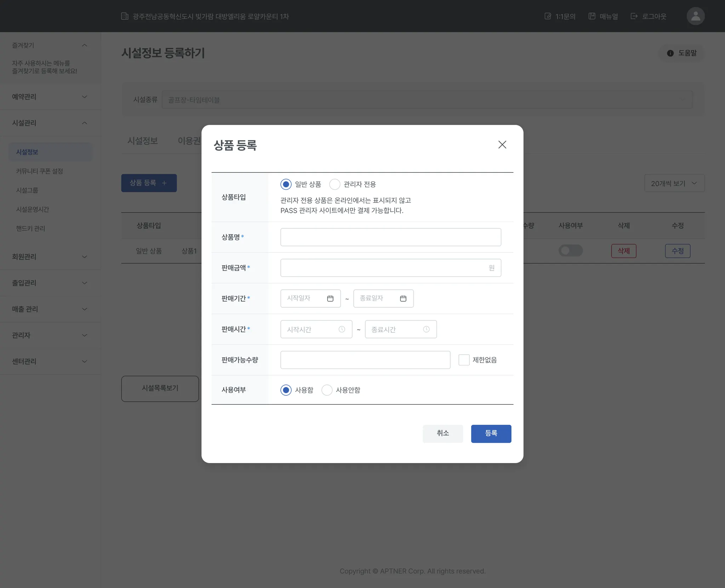Switch to the 시설정보 tab
Screen dimensions: 725x588
point(142,141)
